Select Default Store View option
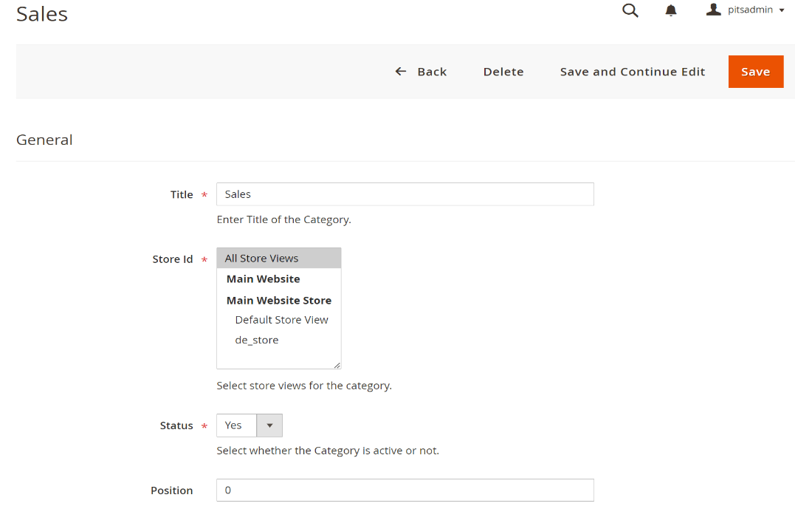The image size is (812, 523). point(281,320)
